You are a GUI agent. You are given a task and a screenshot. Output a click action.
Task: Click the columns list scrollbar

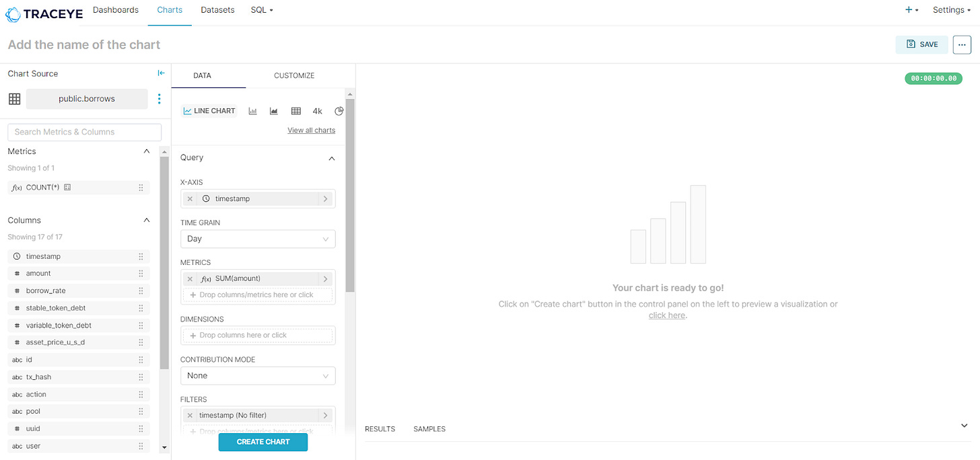(x=164, y=263)
